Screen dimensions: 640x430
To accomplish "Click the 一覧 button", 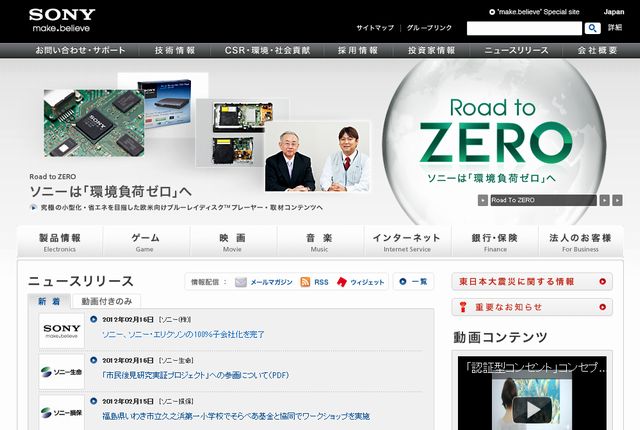I will click(413, 281).
